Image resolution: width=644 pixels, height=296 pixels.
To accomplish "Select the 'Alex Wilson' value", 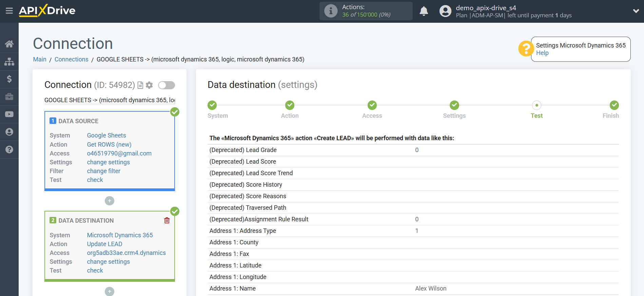I will 431,289.
